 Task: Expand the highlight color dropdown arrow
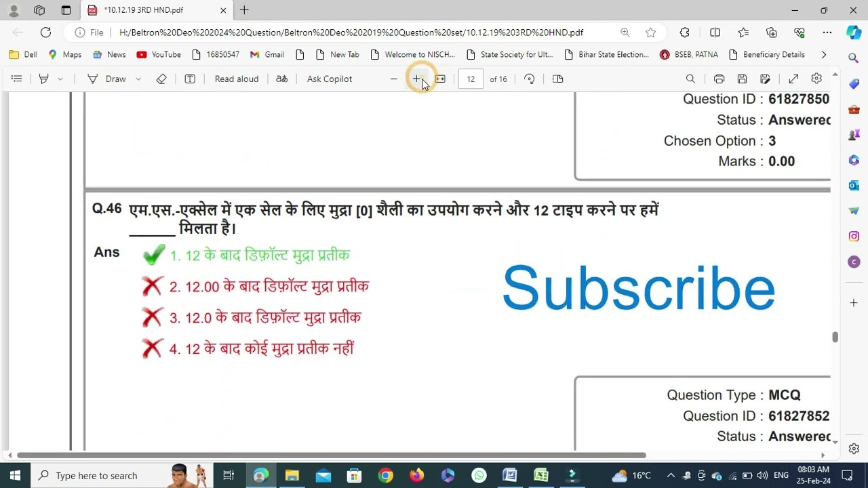[x=60, y=79]
